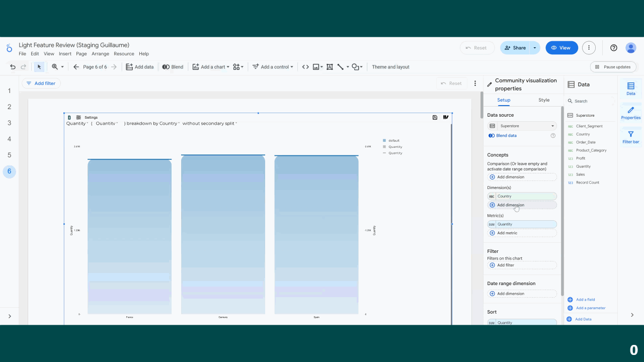This screenshot has width=644, height=362.
Task: Switch to the Style tab
Action: click(543, 100)
